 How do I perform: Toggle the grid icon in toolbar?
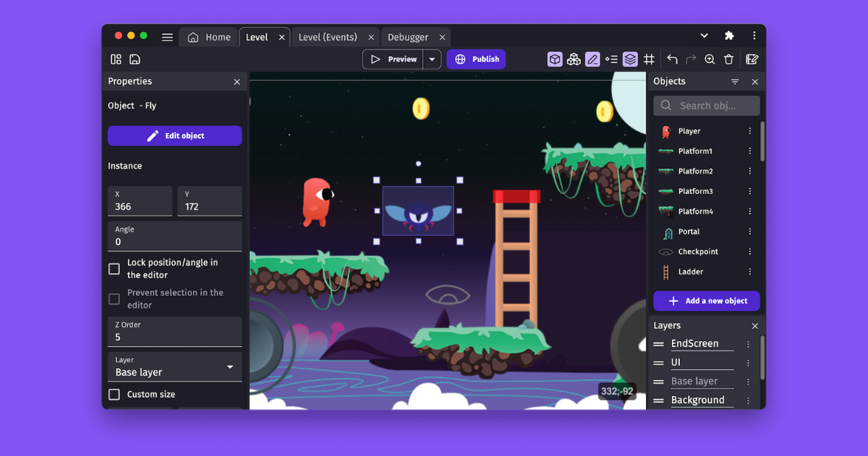coord(650,59)
